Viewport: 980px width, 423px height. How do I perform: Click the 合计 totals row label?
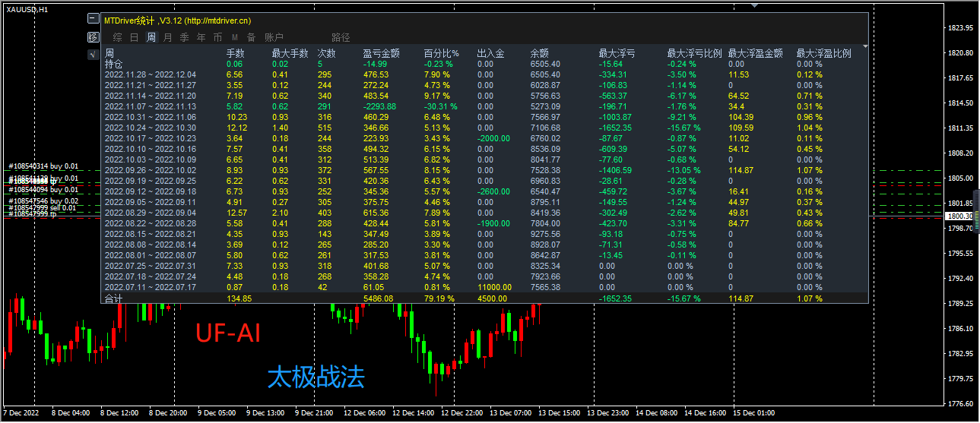click(x=113, y=298)
